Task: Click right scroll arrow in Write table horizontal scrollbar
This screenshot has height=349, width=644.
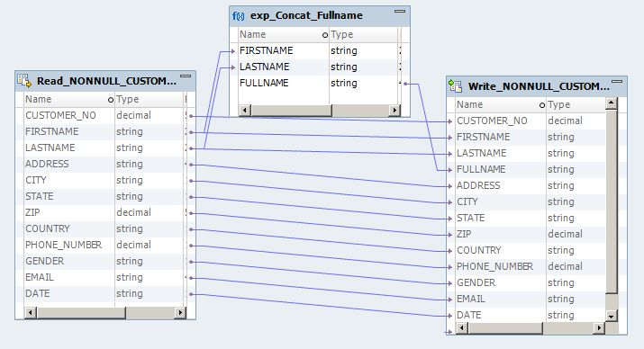Action: coord(599,328)
